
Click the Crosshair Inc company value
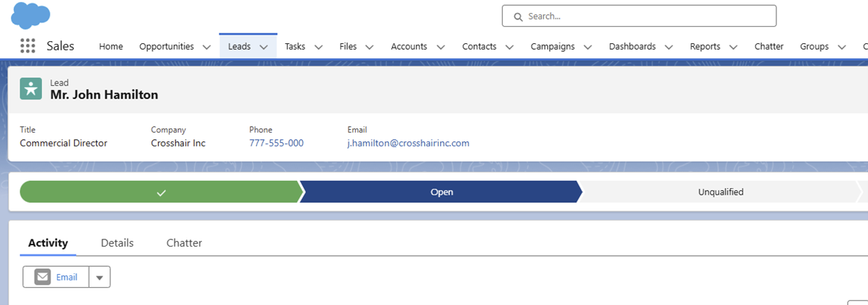click(x=178, y=143)
